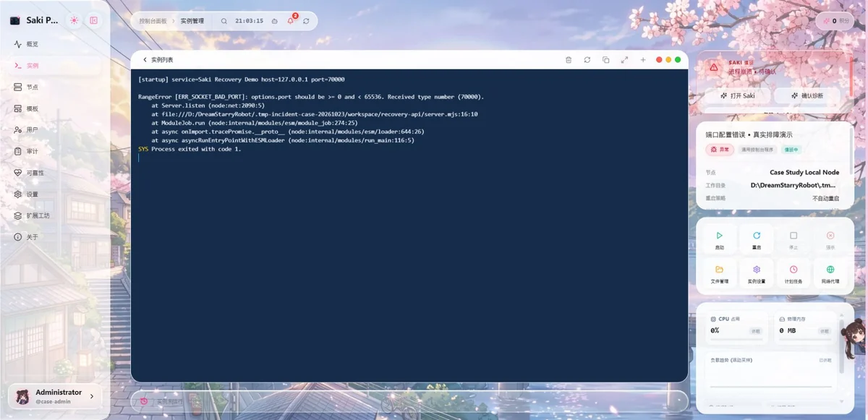This screenshot has width=868, height=420.
Task: Click the 控制台面板 breadcrumb
Action: (153, 21)
